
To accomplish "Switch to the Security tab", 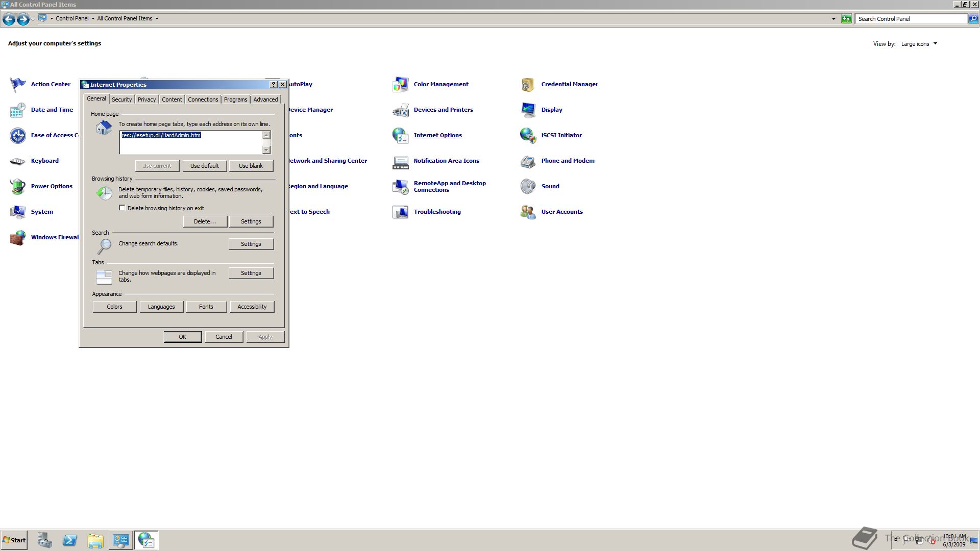I will pos(121,99).
